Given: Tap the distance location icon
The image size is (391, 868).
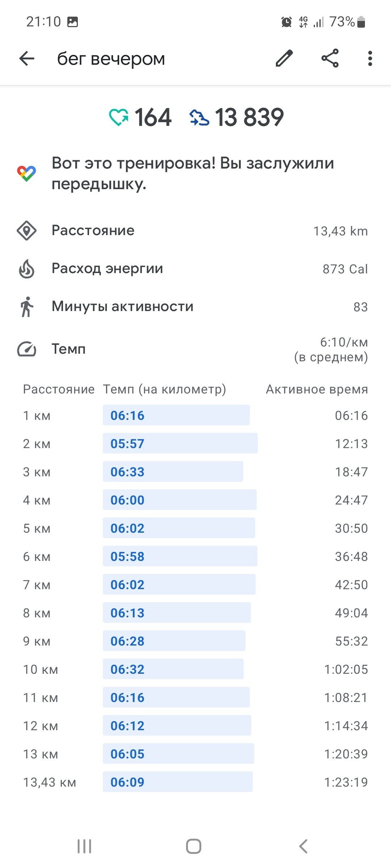Looking at the screenshot, I should 26,231.
